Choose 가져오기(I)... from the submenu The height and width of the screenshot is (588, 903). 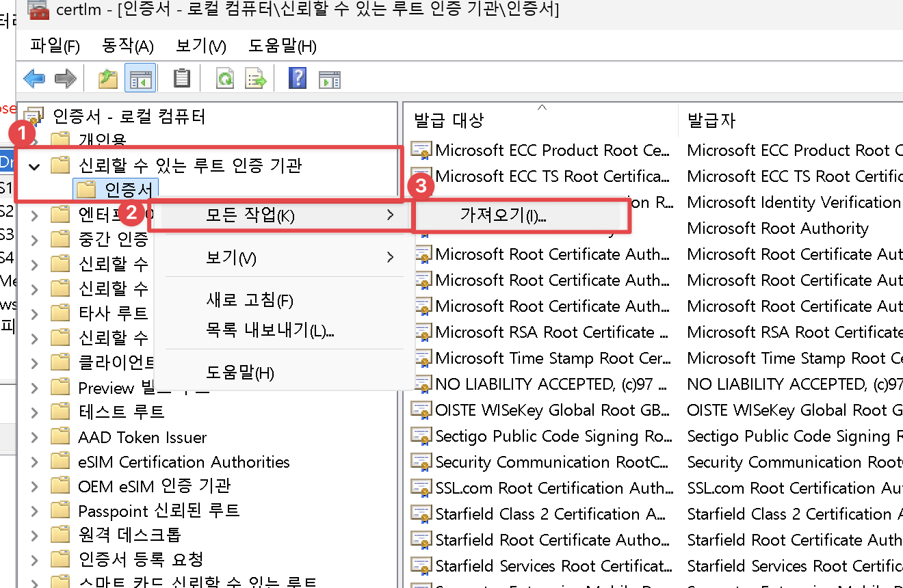pos(503,216)
